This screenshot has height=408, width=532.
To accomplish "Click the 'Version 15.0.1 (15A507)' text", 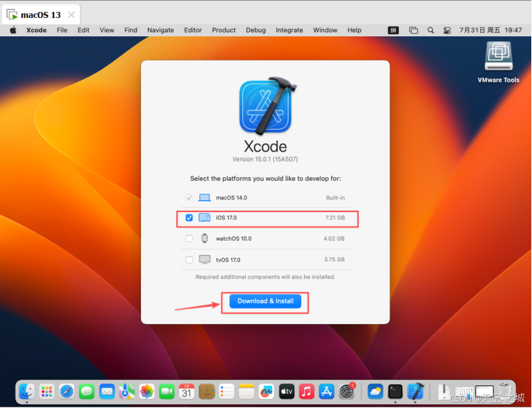I will [266, 159].
